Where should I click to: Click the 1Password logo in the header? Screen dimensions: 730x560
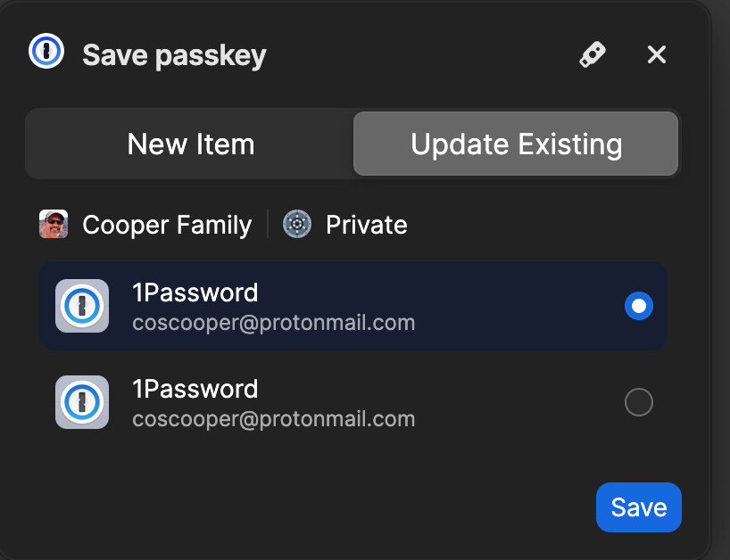coord(43,54)
